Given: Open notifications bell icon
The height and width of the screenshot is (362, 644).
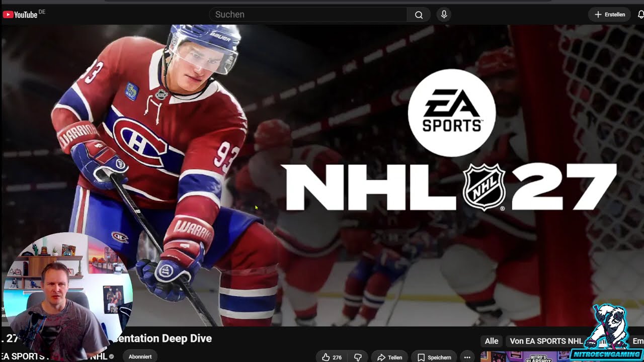Looking at the screenshot, I should click(640, 15).
